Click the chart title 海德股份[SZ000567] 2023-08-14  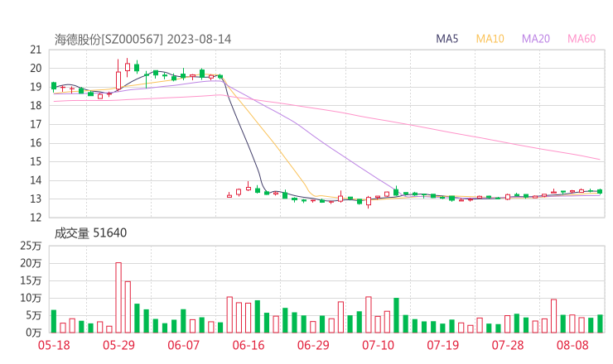142,40
